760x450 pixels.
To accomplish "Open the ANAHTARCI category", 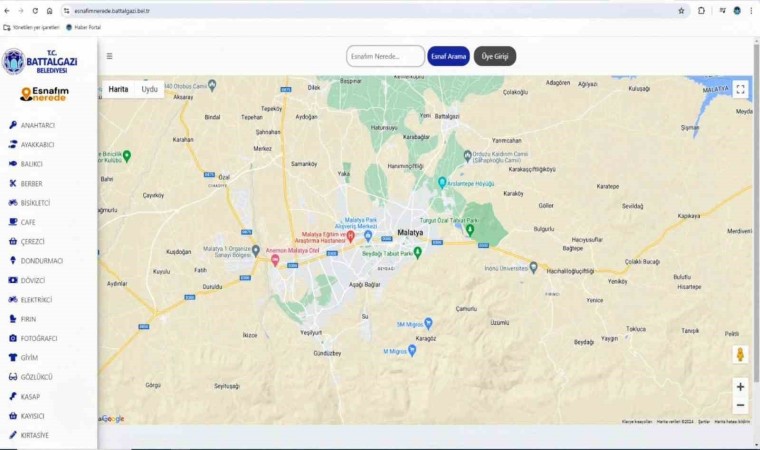I will click(37, 125).
